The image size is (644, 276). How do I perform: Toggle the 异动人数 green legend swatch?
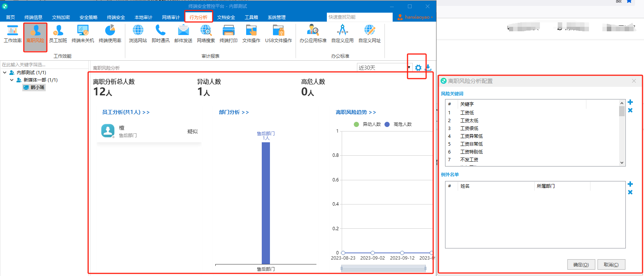pos(356,124)
